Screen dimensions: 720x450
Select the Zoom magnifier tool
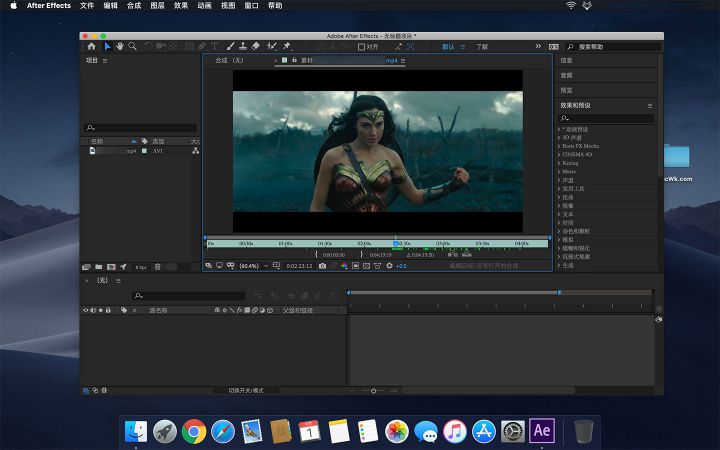click(x=133, y=46)
